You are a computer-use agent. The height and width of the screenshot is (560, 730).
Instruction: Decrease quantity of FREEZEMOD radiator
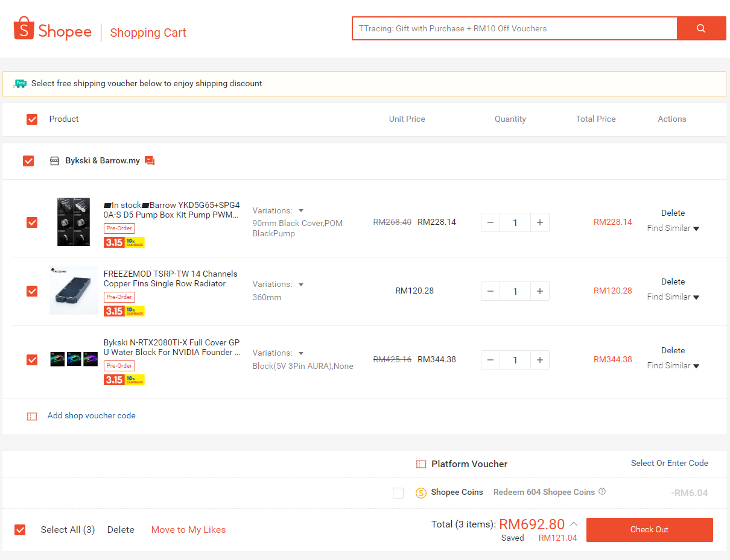(490, 291)
